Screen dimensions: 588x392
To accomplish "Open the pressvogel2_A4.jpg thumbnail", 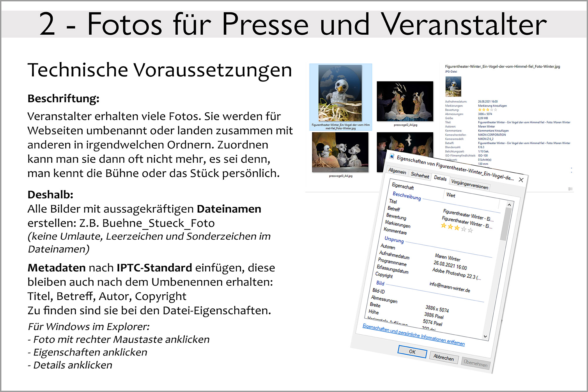I will (x=405, y=101).
